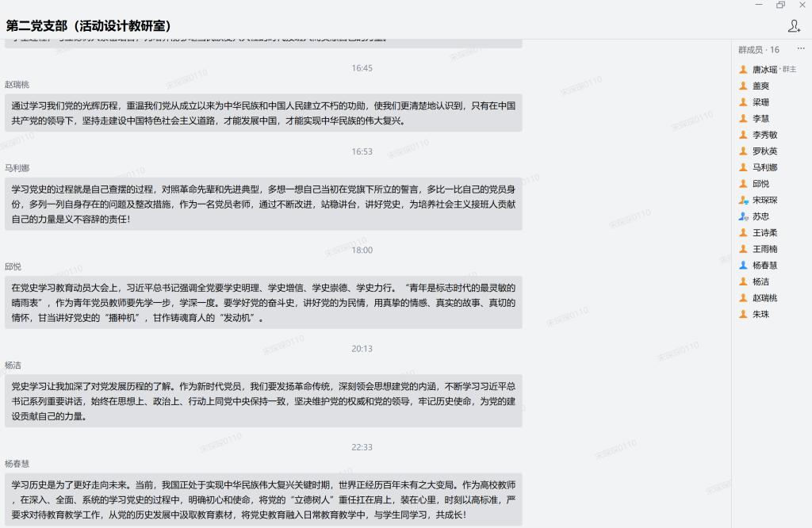
Task: Select member 梁珊 in the member list
Action: point(760,102)
